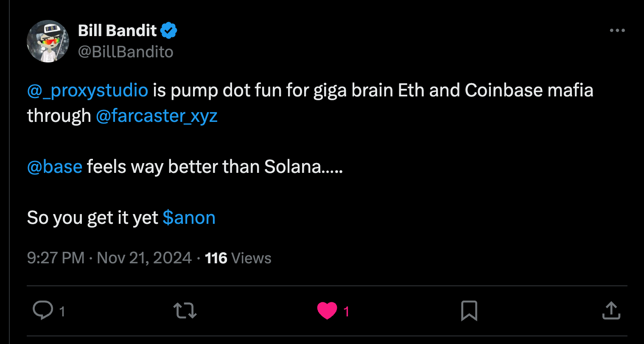Click the reply count number

tap(62, 312)
